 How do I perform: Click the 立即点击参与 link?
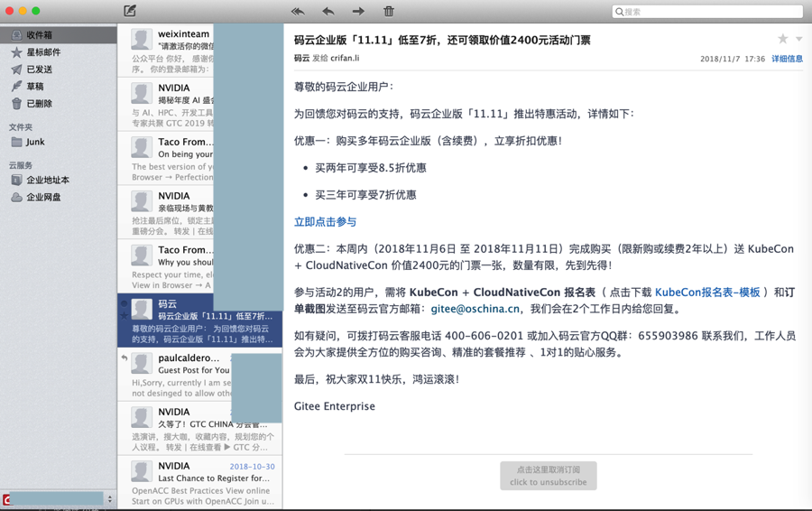(x=325, y=222)
